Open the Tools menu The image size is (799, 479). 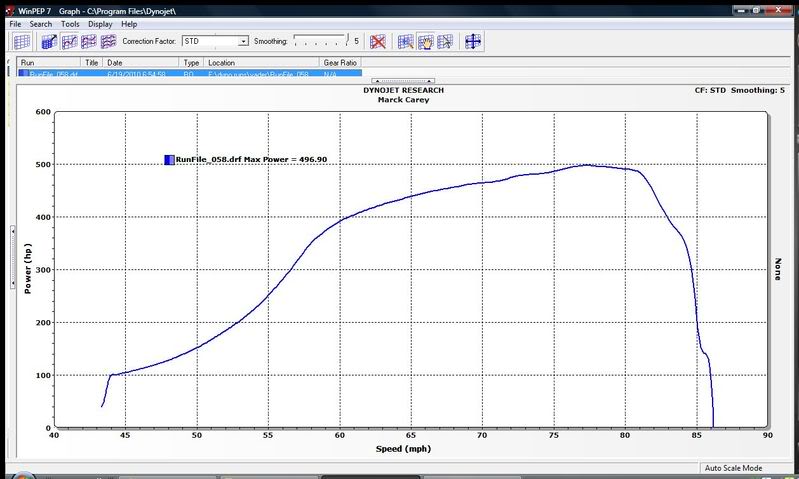coord(70,24)
